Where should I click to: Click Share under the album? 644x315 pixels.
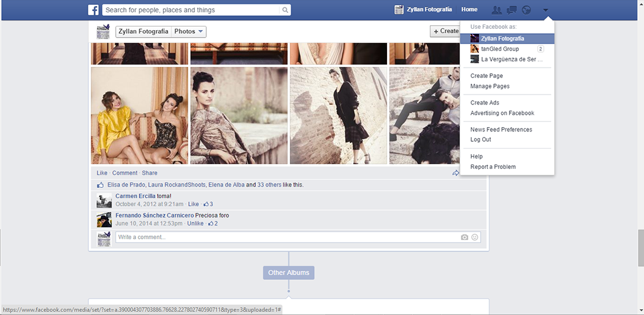tap(150, 173)
